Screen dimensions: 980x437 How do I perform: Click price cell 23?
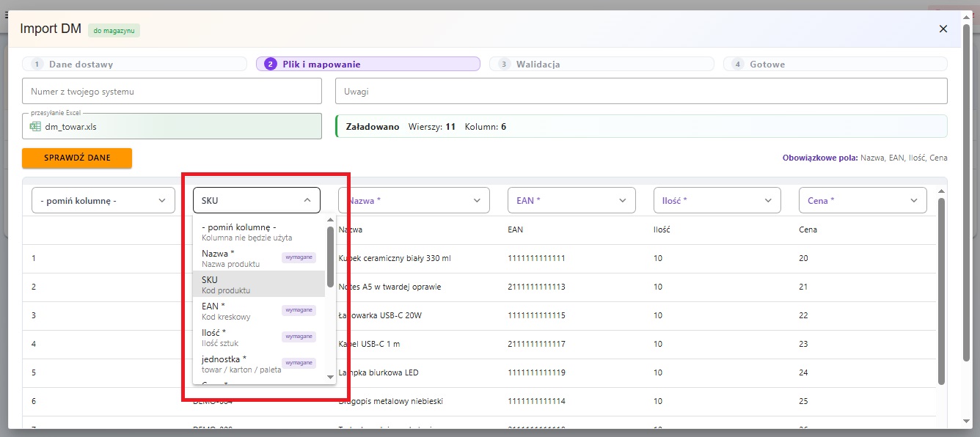pos(803,344)
